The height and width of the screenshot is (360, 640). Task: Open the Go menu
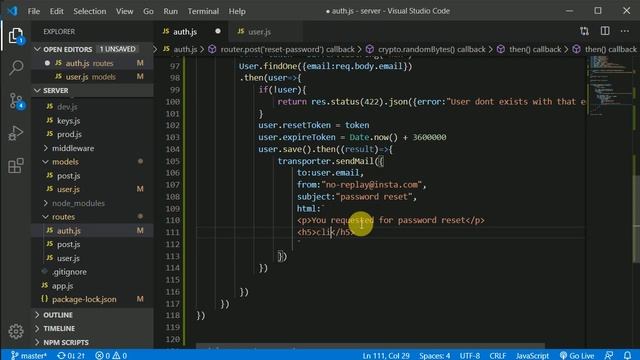click(x=148, y=11)
